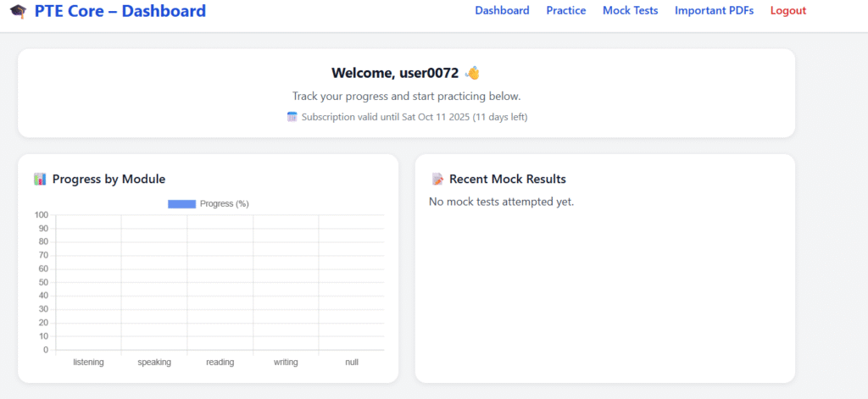Go to the Practice page
The image size is (868, 399).
click(x=565, y=11)
